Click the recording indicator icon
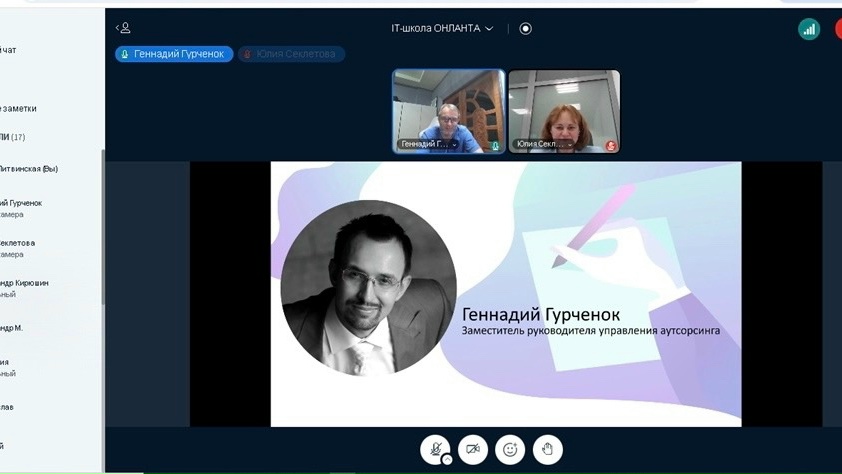 click(525, 29)
